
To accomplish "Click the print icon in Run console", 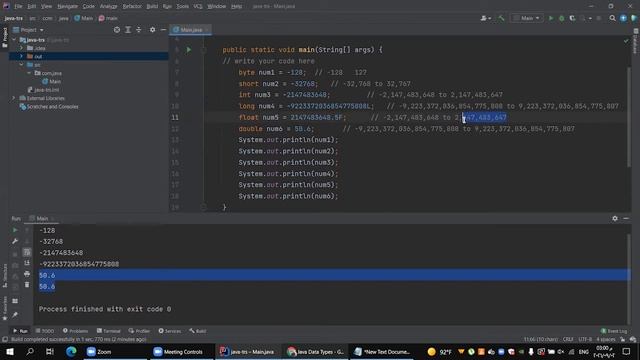I will tap(27, 274).
